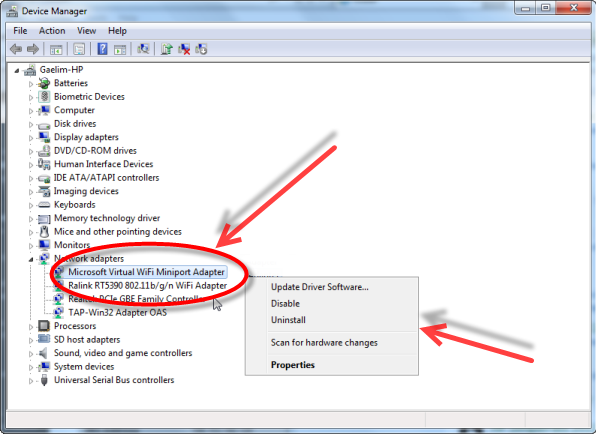The height and width of the screenshot is (434, 596).
Task: Select Sound, video and game controllers
Action: pyautogui.click(x=123, y=353)
